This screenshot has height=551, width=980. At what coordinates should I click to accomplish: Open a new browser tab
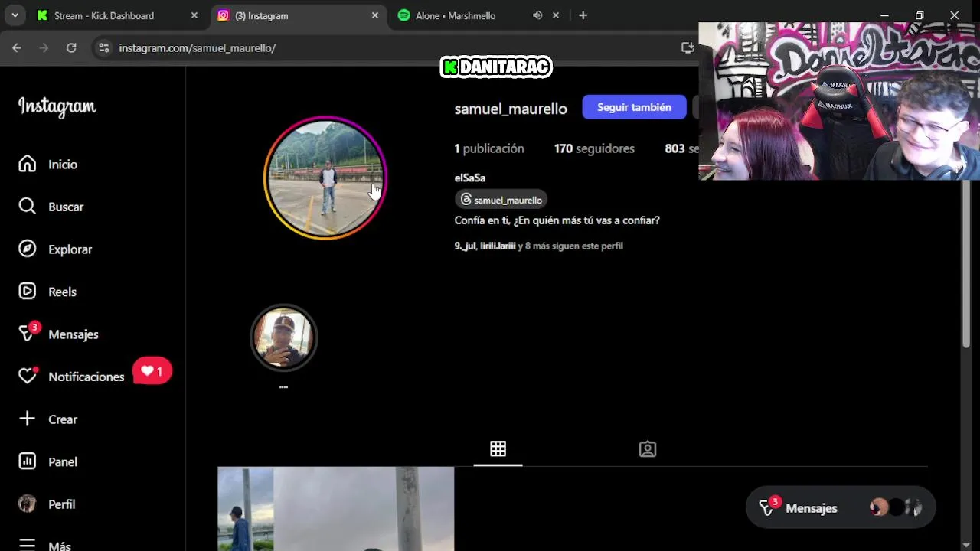(583, 15)
